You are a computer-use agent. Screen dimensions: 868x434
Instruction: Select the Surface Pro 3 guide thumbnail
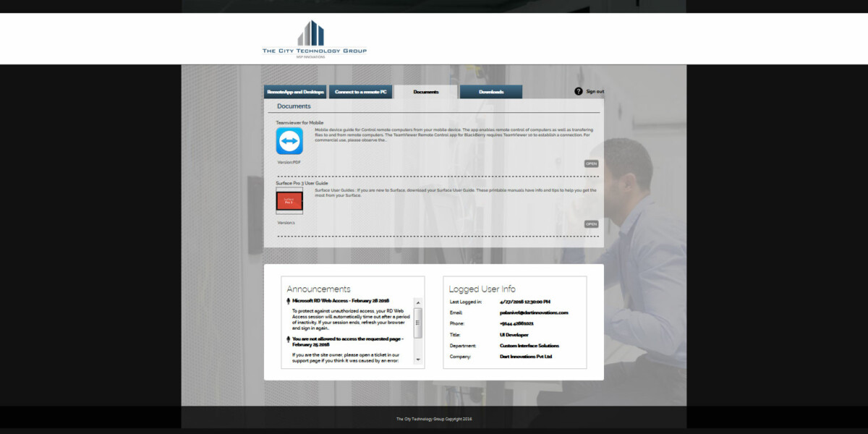coord(289,200)
